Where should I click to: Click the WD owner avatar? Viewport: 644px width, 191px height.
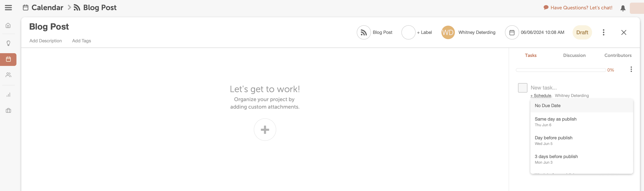click(x=448, y=32)
